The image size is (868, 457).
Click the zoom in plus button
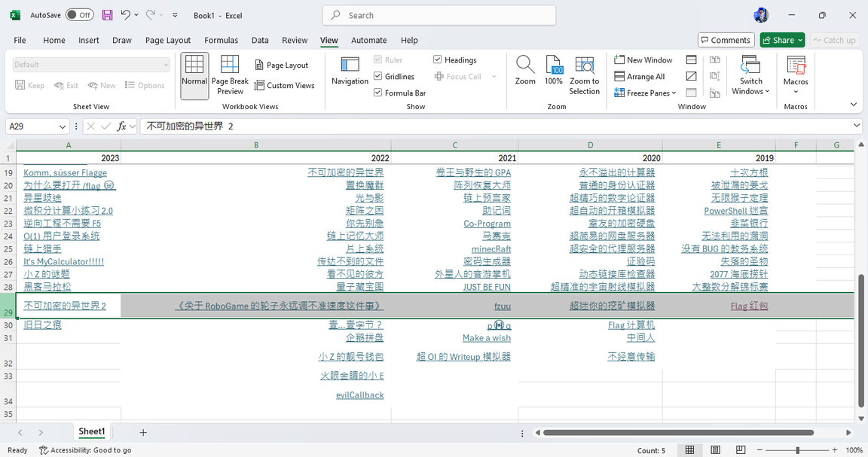coord(835,450)
